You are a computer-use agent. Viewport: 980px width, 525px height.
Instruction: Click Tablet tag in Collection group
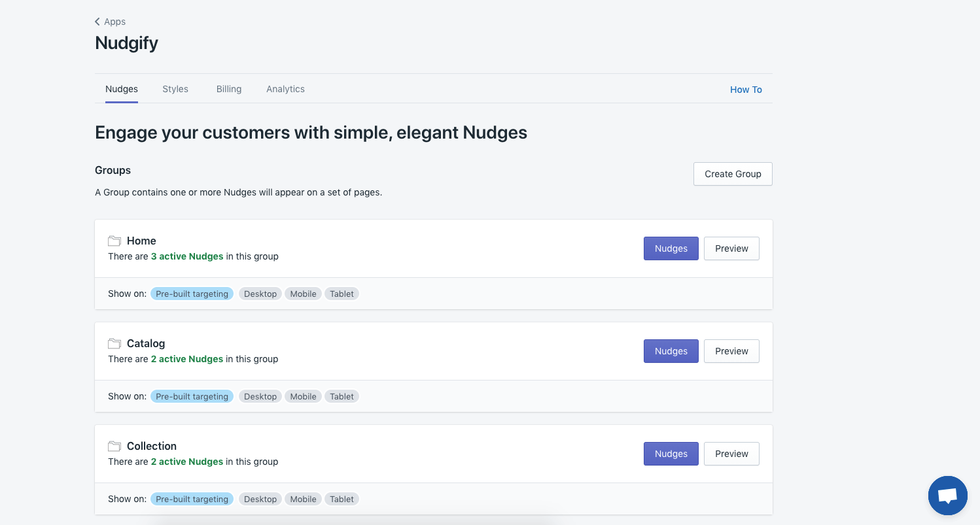[341, 499]
